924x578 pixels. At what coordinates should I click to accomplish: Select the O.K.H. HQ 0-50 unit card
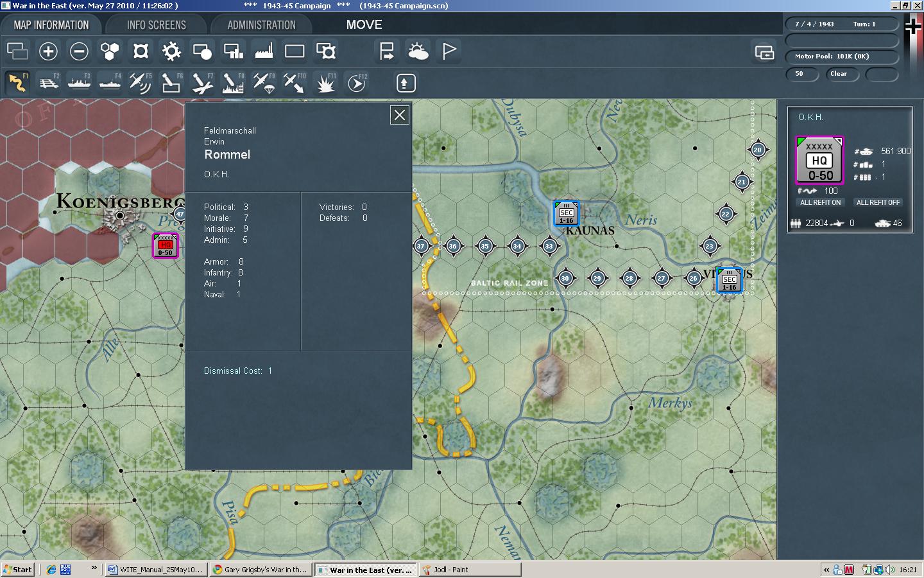[820, 161]
